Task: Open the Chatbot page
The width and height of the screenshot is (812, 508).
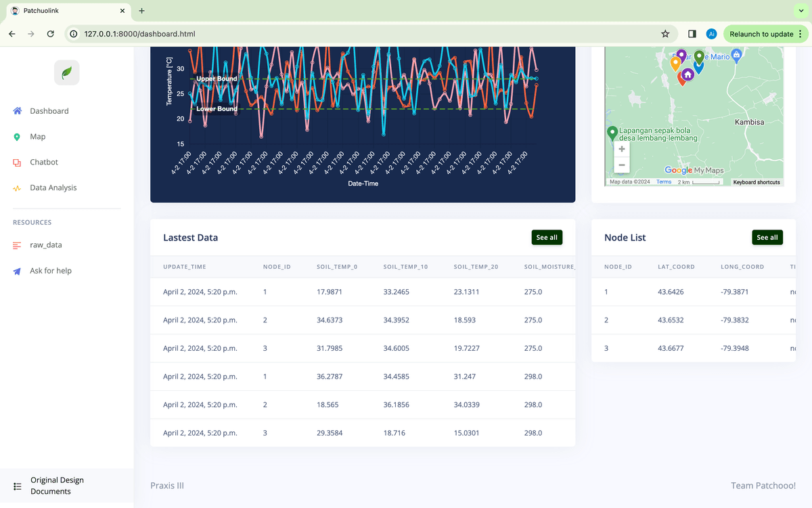Action: tap(44, 163)
